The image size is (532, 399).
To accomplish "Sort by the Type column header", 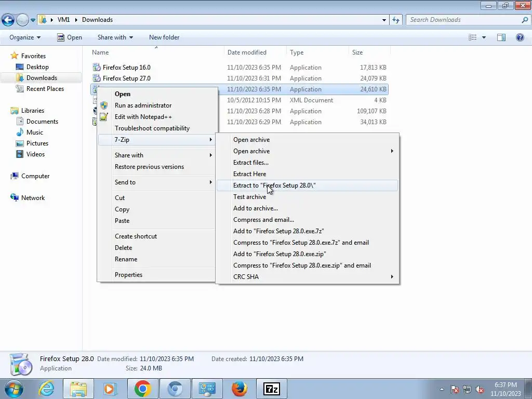I will click(x=317, y=52).
